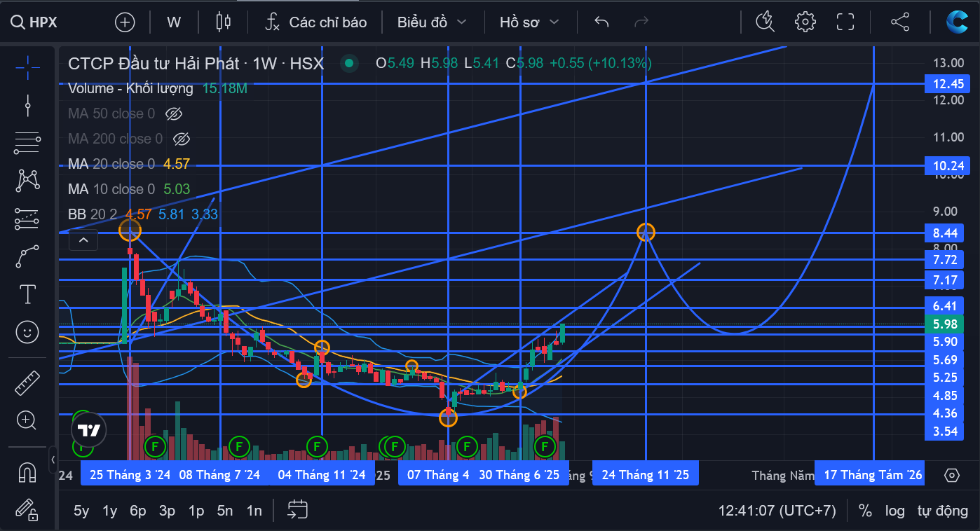The height and width of the screenshot is (531, 980).
Task: Click the 4.36 price label
Action: click(944, 413)
